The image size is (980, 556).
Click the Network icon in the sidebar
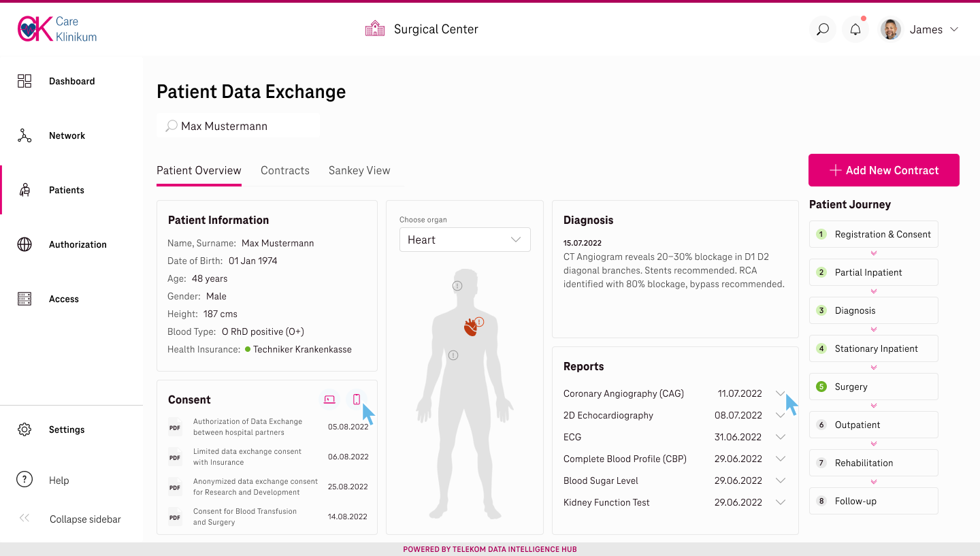point(24,135)
